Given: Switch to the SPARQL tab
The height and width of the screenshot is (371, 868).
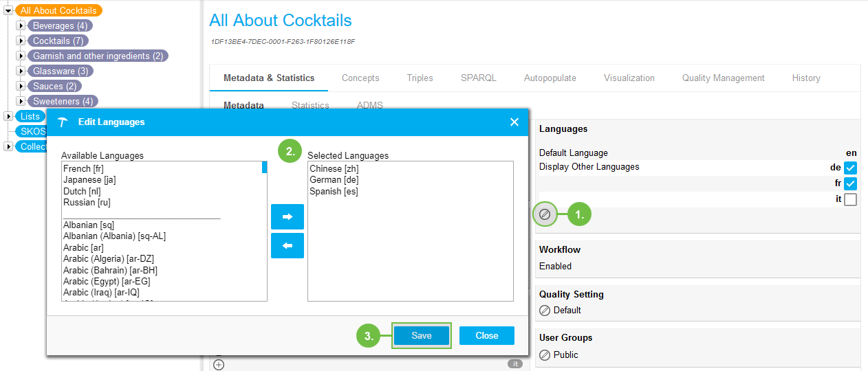Looking at the screenshot, I should click(x=478, y=78).
